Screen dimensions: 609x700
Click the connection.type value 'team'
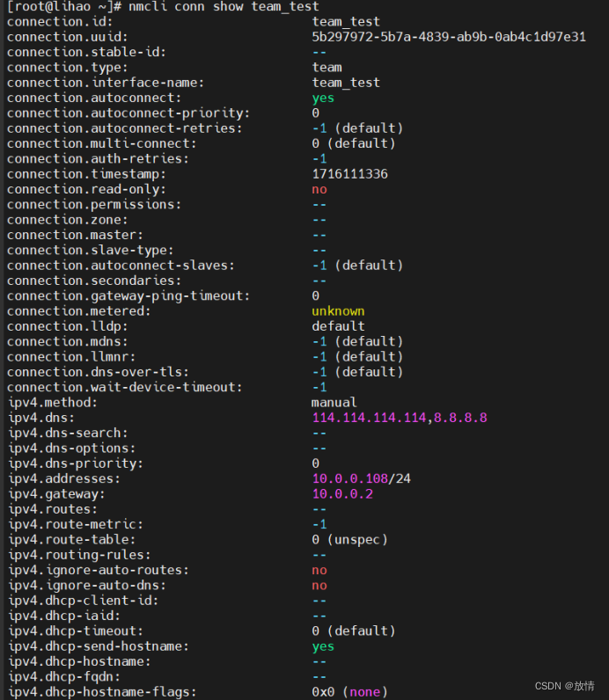tap(327, 68)
